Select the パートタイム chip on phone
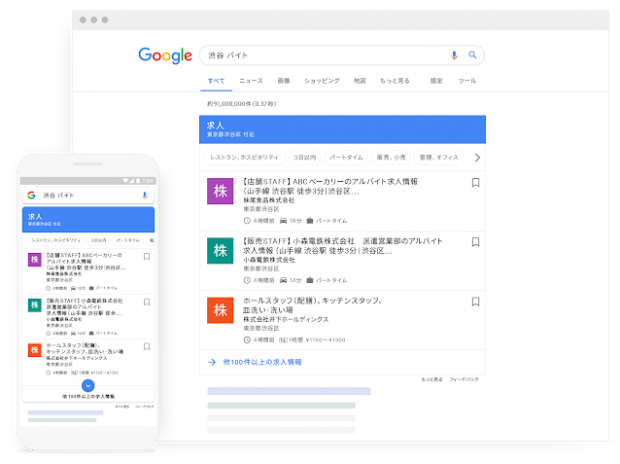The height and width of the screenshot is (464, 620). coord(128,240)
